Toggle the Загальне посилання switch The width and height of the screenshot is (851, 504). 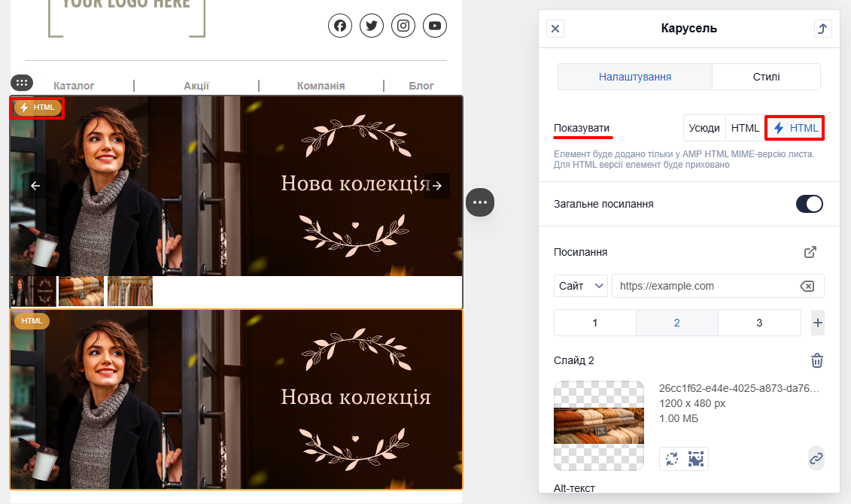[x=809, y=204]
